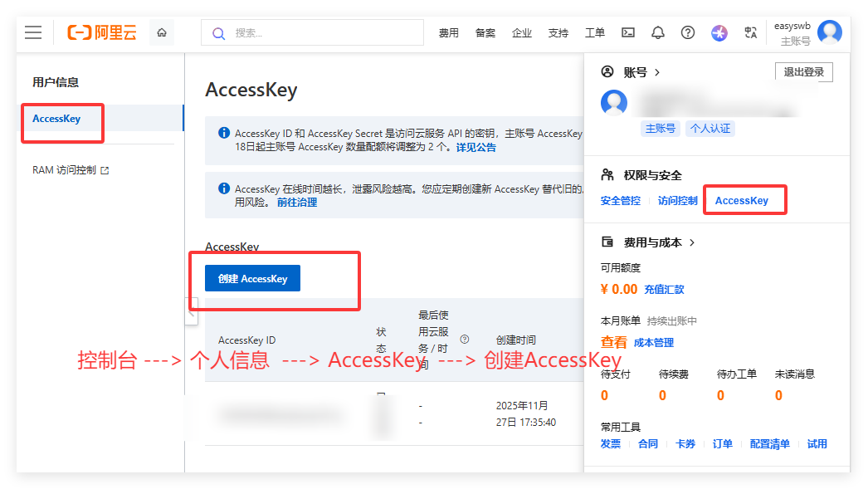The height and width of the screenshot is (489, 868).
Task: Click the 创建时间 column header
Action: click(515, 340)
